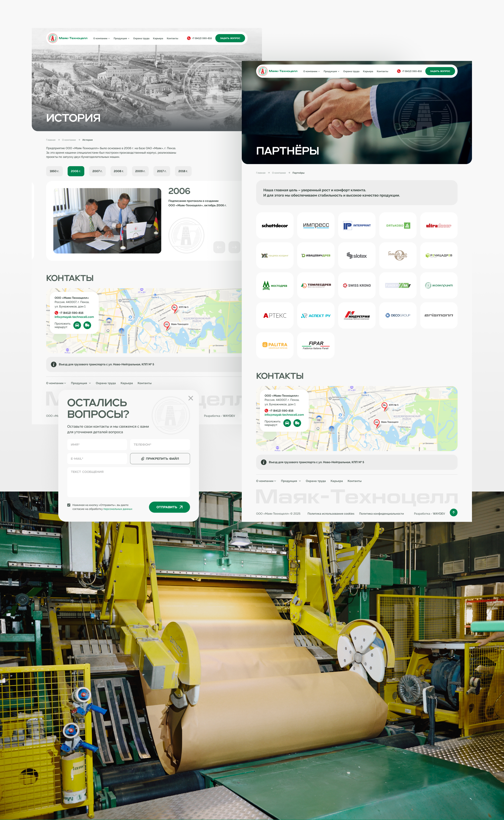The width and height of the screenshot is (504, 820).
Task: Click the Маяк-Техноцелл logo on Partners page header
Action: 277,71
